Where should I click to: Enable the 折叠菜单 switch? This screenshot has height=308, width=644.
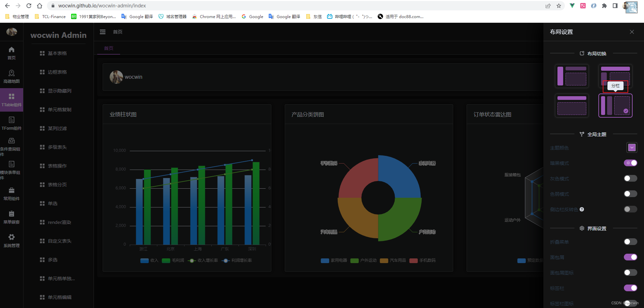tap(631, 242)
